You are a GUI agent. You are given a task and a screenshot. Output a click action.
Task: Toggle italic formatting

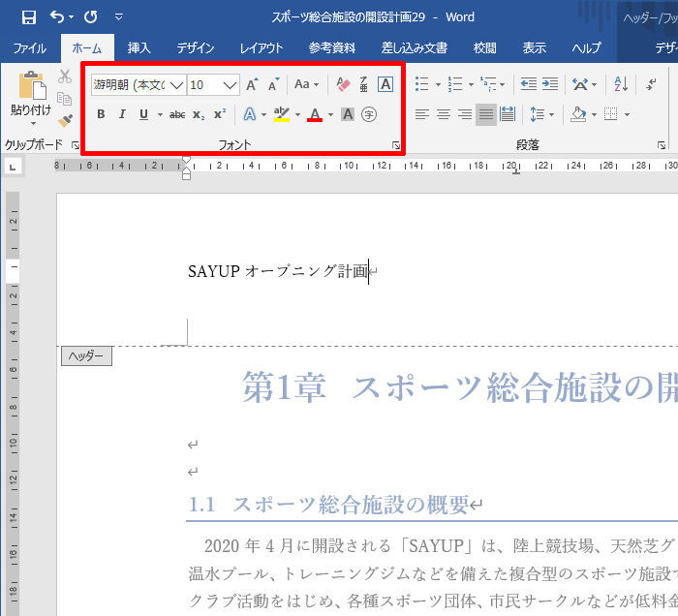pyautogui.click(x=122, y=114)
